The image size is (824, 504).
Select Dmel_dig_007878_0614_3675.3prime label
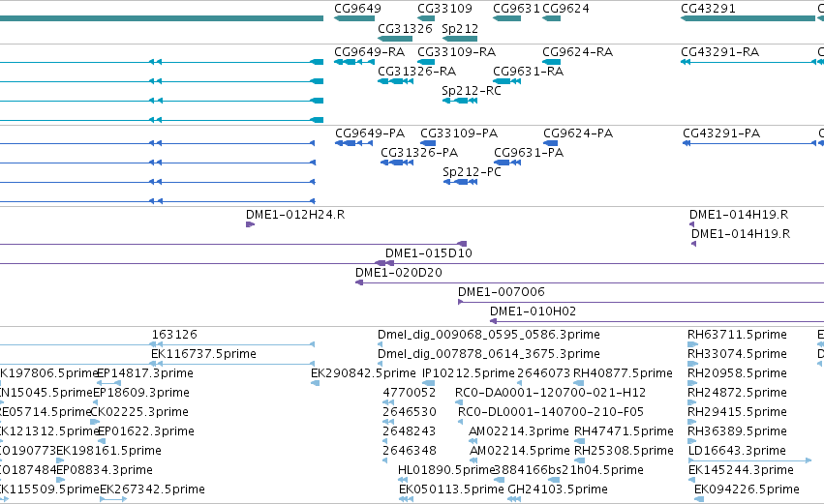489,354
